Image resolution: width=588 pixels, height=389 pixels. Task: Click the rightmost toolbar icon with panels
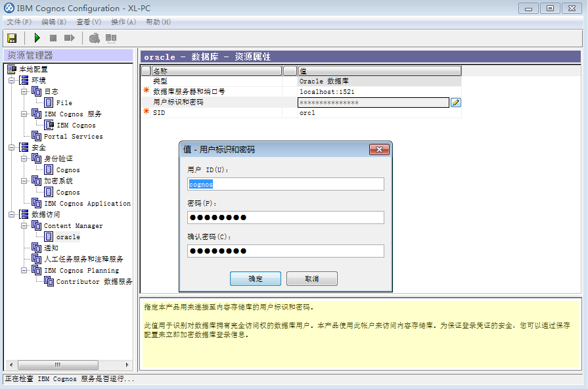[111, 38]
